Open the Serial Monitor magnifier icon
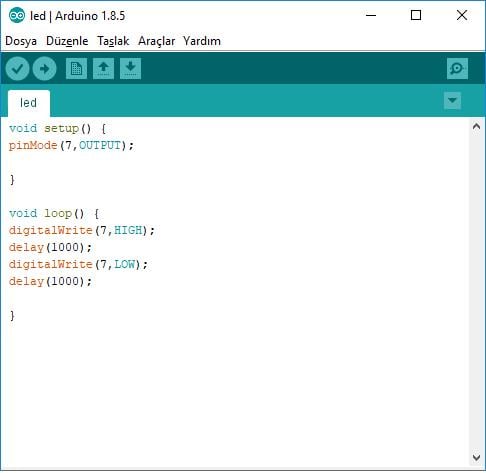 457,69
